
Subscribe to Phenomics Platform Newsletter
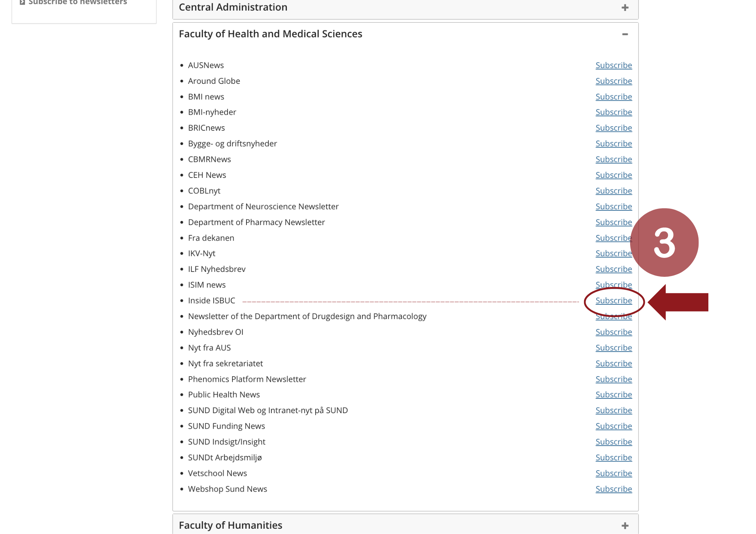pyautogui.click(x=613, y=379)
